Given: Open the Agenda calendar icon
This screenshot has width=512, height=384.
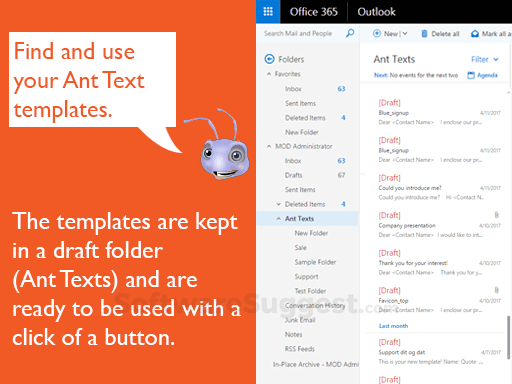Looking at the screenshot, I should click(x=471, y=75).
